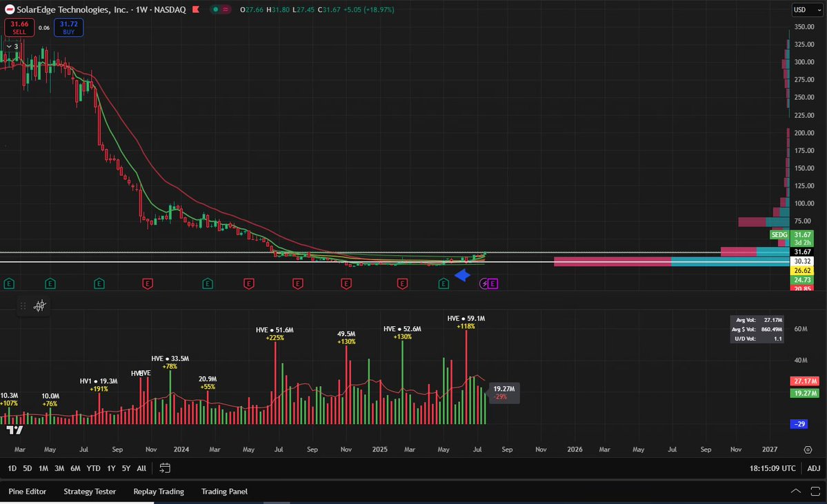Click the HVE 51.6M volume label
827x504 pixels.
[275, 330]
